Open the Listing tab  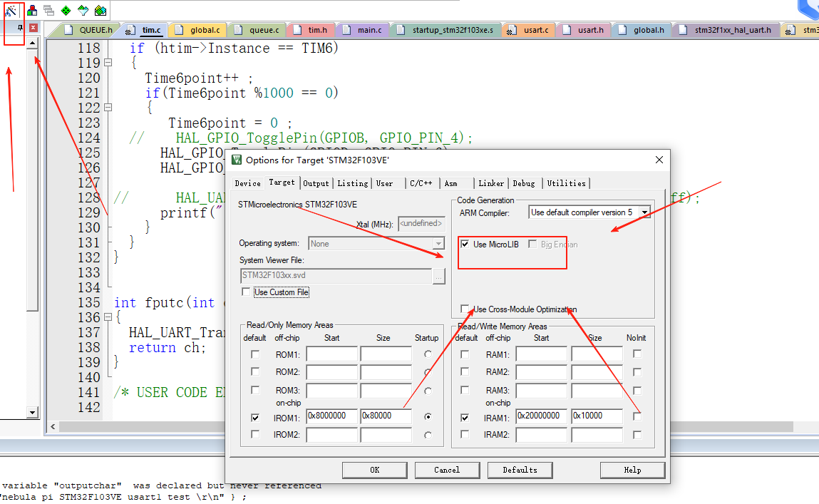353,183
